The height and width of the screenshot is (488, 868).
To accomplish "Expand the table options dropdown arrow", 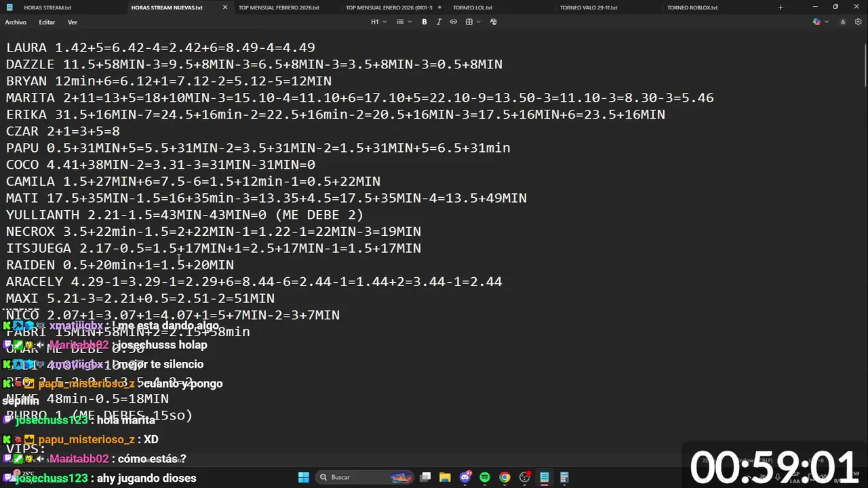I will click(479, 22).
